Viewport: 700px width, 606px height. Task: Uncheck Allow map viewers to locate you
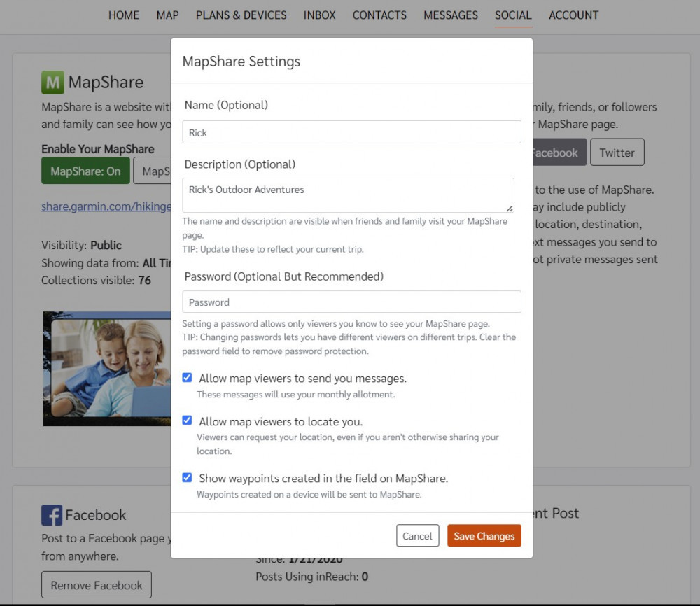[x=187, y=421]
